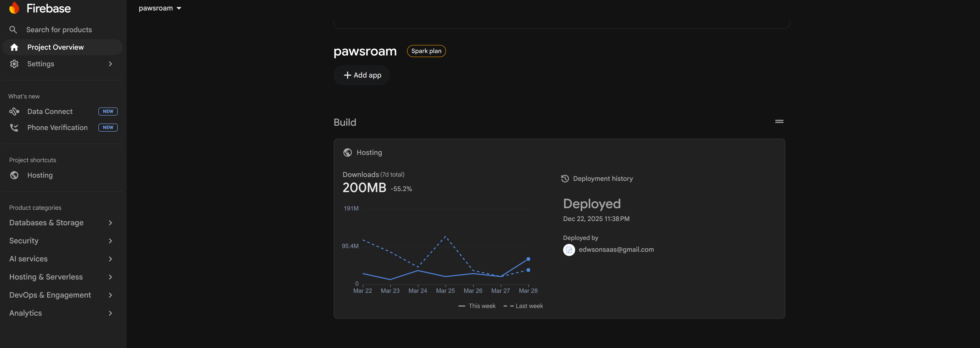Screen dimensions: 980x348
Task: Click the Hosting globe icon in Build card
Action: pyautogui.click(x=347, y=152)
